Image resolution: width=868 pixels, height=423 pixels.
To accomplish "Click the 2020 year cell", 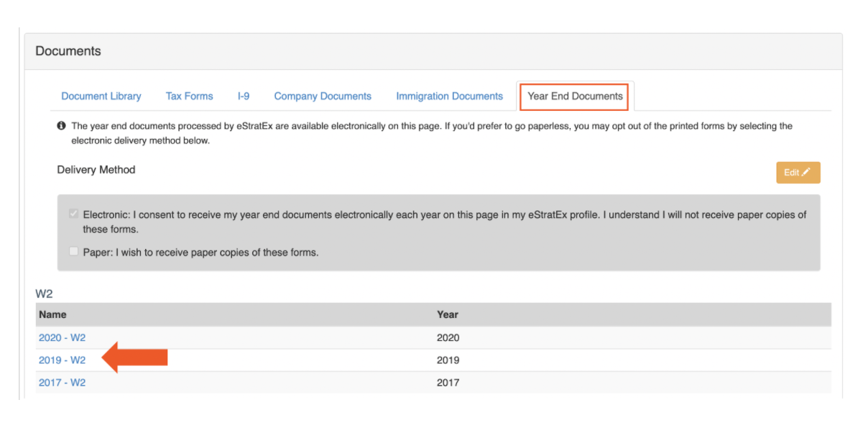I will pyautogui.click(x=448, y=337).
